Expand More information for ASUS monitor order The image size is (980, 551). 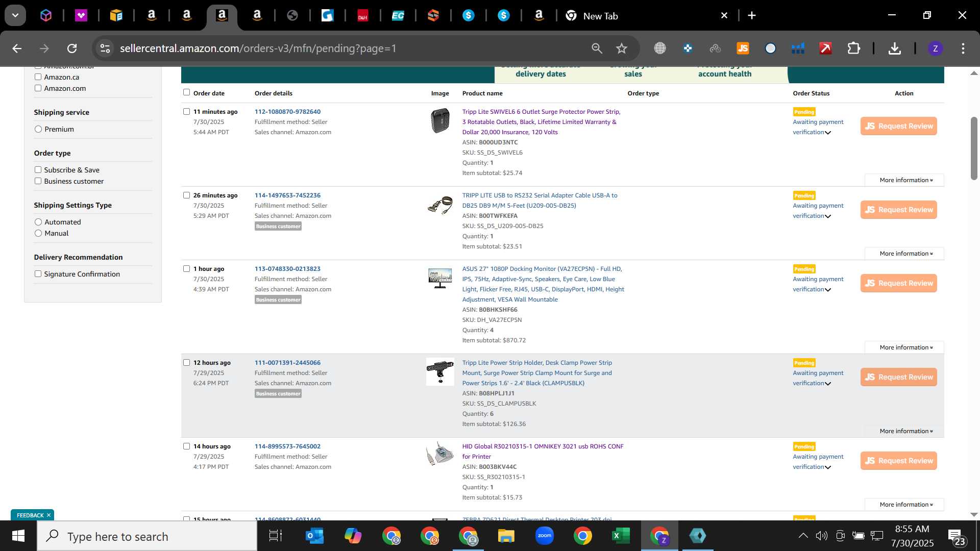pos(905,347)
